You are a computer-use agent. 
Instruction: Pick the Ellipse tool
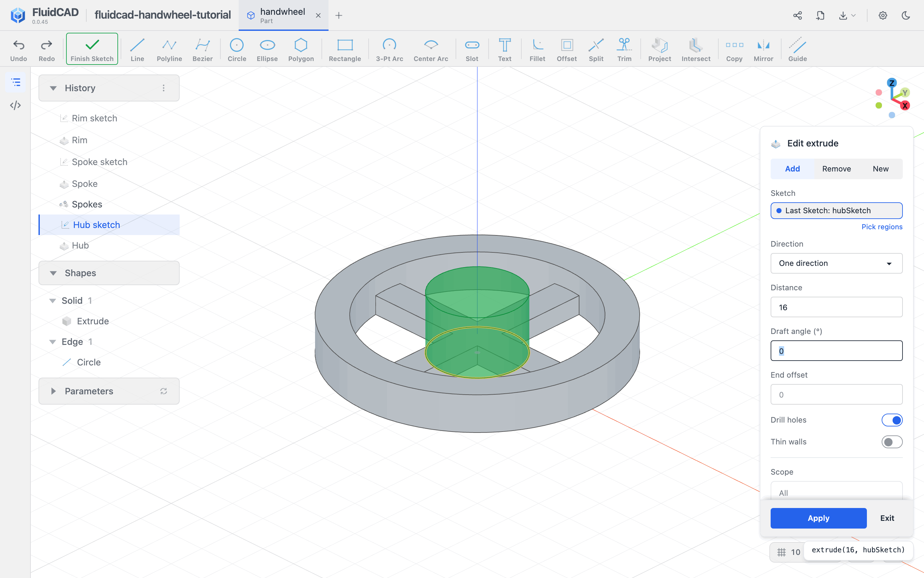[x=267, y=49]
